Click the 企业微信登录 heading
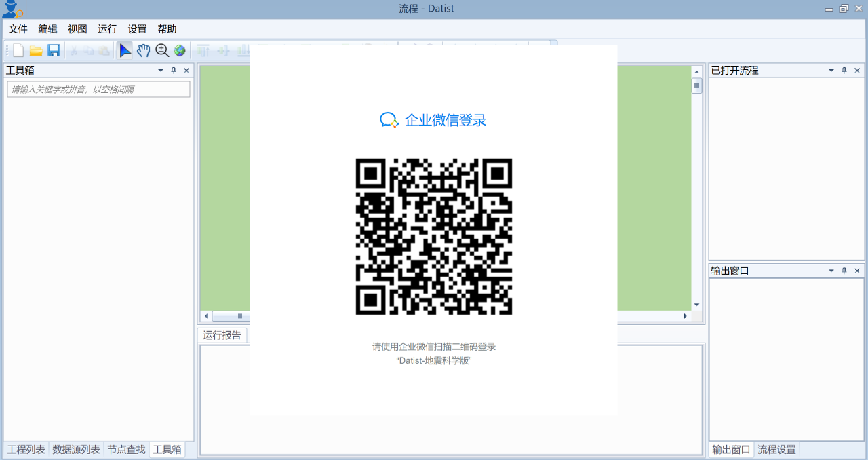The width and height of the screenshot is (868, 460). click(x=446, y=120)
